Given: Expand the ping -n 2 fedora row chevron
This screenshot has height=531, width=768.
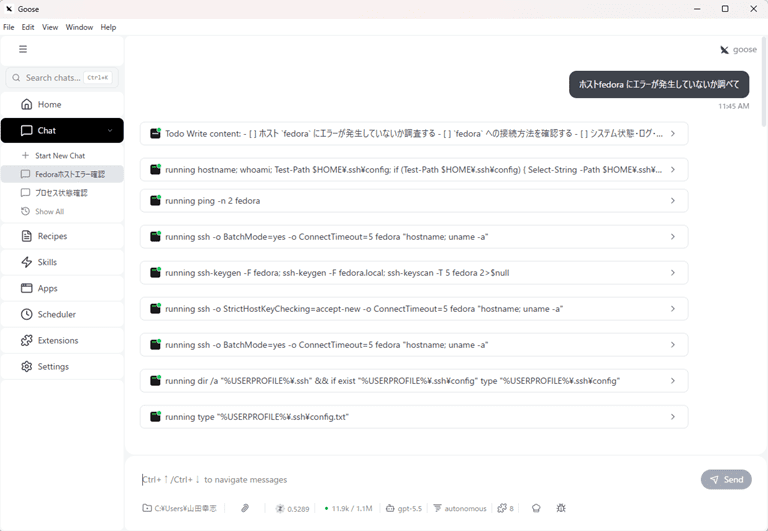Looking at the screenshot, I should 673,200.
